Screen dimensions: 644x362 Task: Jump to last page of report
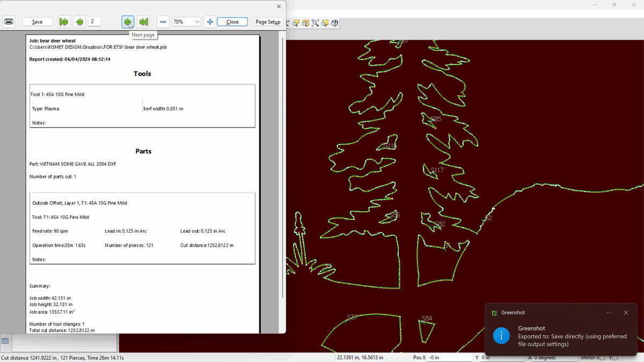[x=143, y=22]
